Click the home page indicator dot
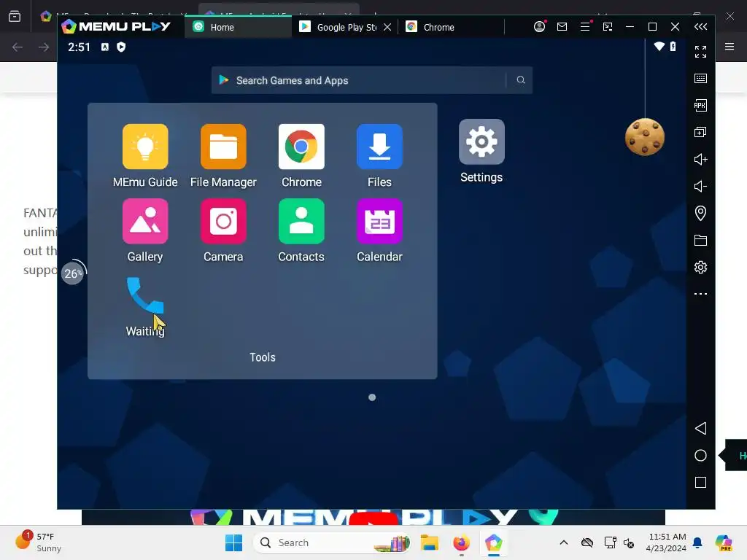This screenshot has width=747, height=560. click(372, 397)
